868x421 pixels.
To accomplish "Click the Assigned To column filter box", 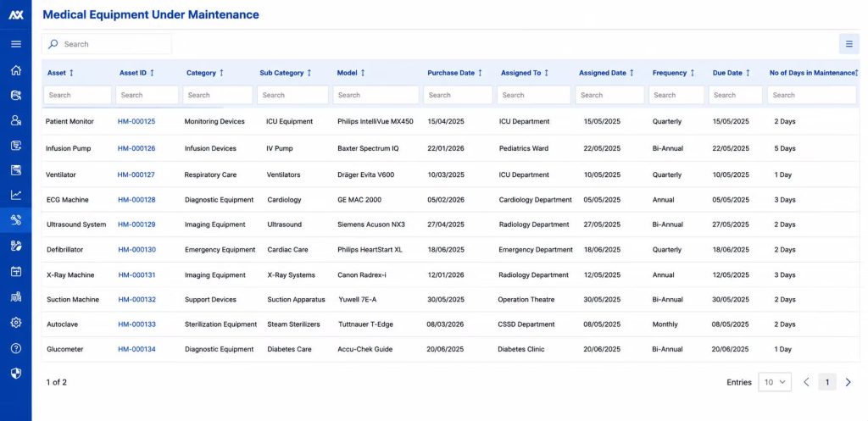I will [x=534, y=95].
